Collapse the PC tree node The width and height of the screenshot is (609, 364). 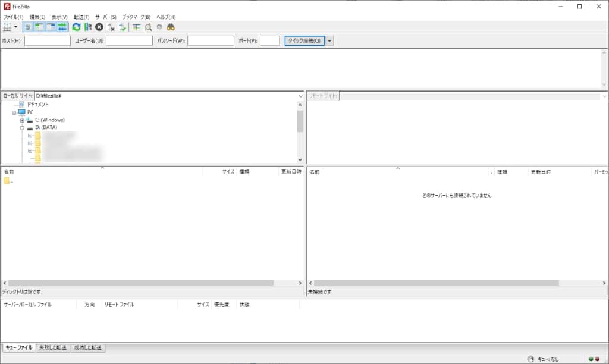click(x=14, y=112)
